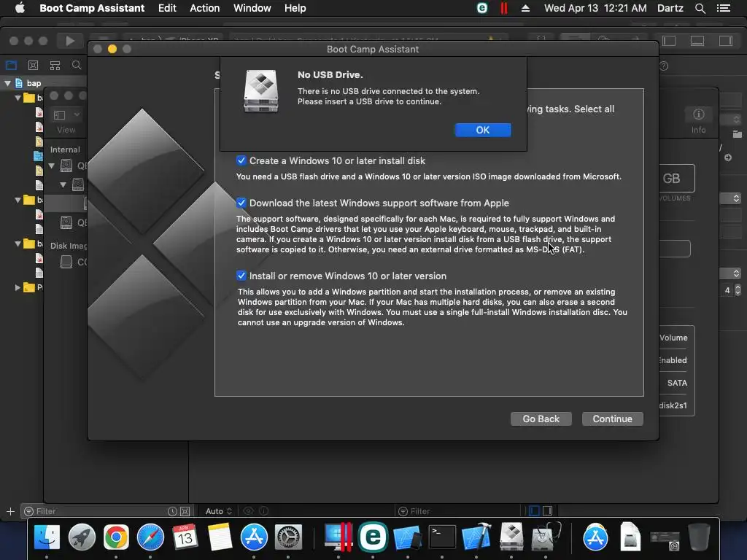Collapse the bap project root in navigator
Image resolution: width=747 pixels, height=560 pixels.
7,83
